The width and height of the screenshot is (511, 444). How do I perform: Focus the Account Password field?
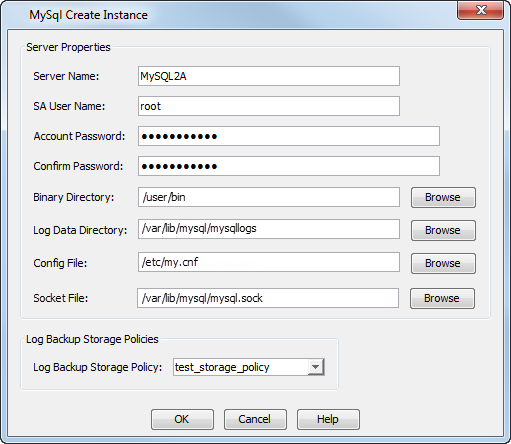click(289, 136)
